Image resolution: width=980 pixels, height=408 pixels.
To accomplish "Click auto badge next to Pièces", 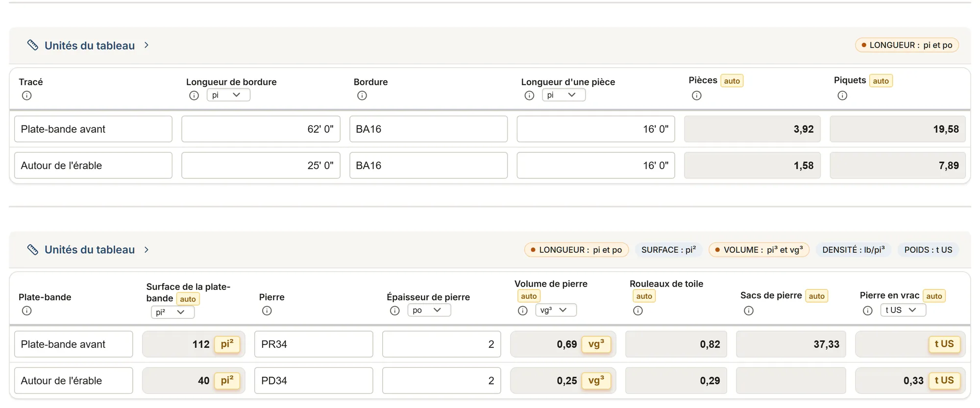I will (x=732, y=81).
